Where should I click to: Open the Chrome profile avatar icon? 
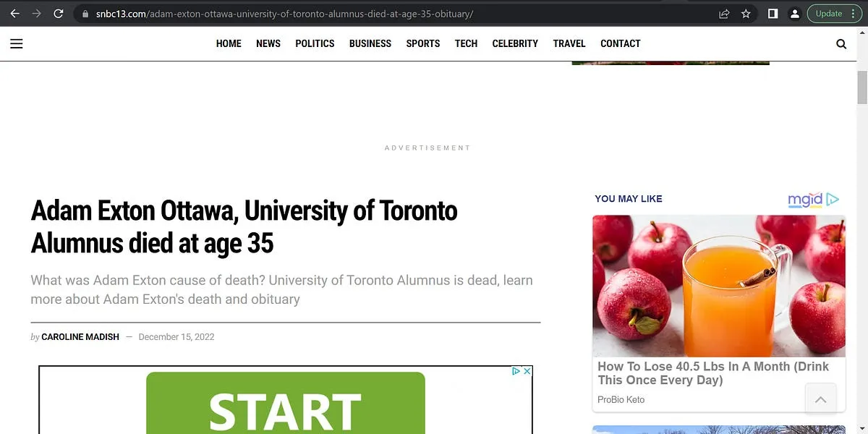point(794,14)
